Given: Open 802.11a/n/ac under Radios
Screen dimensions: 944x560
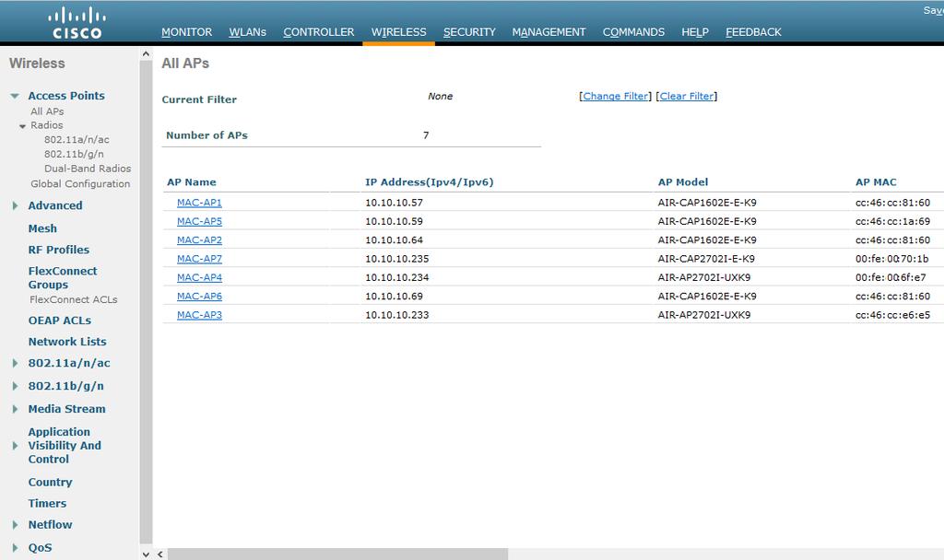Looking at the screenshot, I should [x=77, y=140].
